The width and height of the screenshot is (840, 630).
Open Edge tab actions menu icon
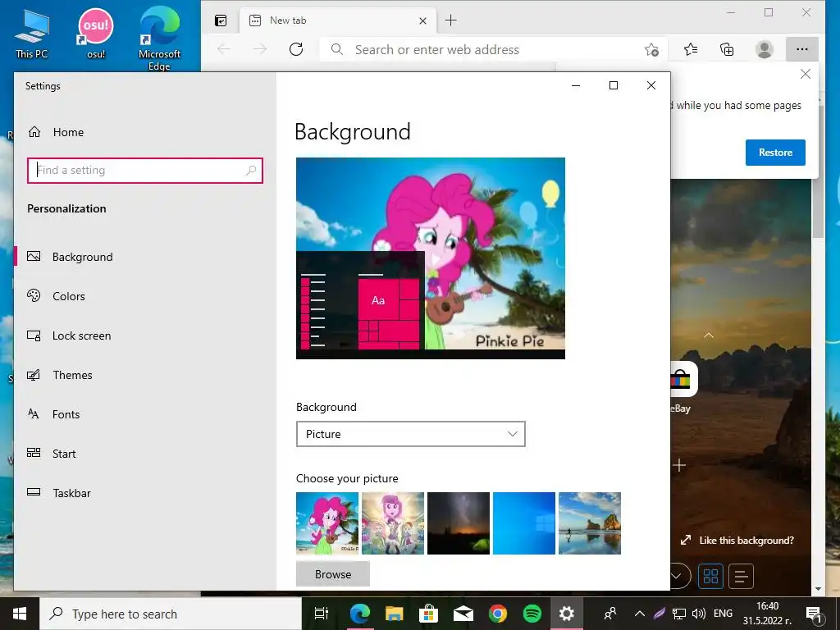pos(221,21)
